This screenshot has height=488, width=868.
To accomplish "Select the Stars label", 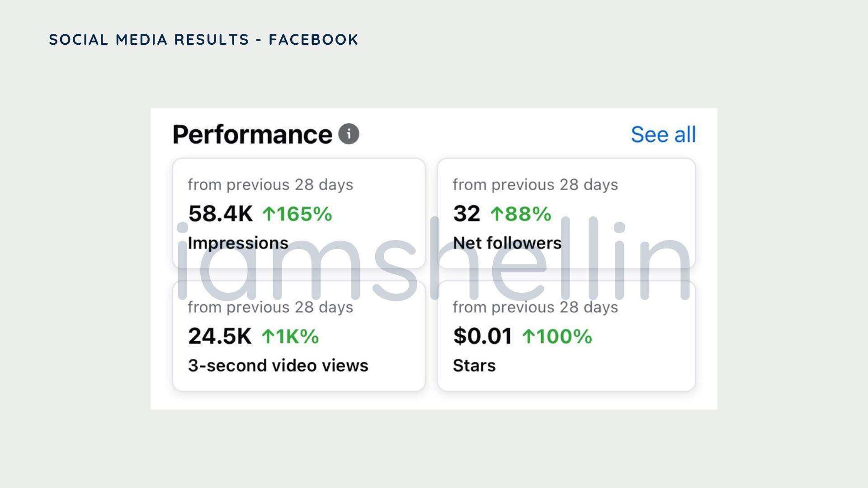I will 474,366.
